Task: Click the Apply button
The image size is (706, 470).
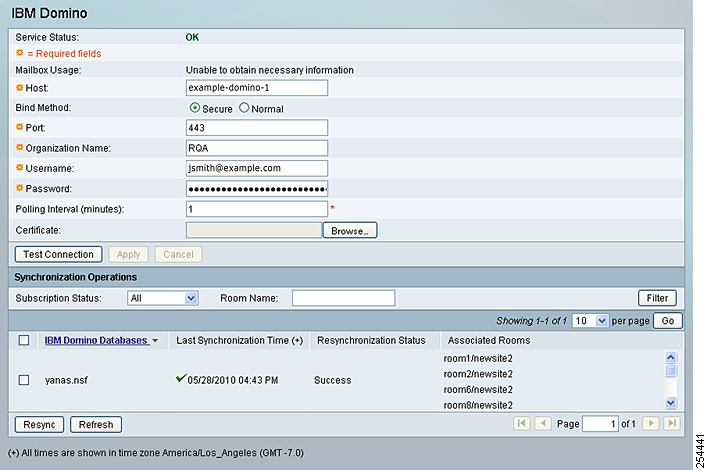Action: pyautogui.click(x=128, y=254)
